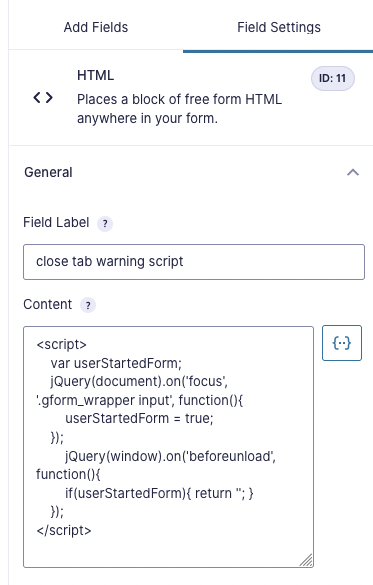373x585 pixels.
Task: Place cursor on the opening <script> line
Action: pos(62,344)
